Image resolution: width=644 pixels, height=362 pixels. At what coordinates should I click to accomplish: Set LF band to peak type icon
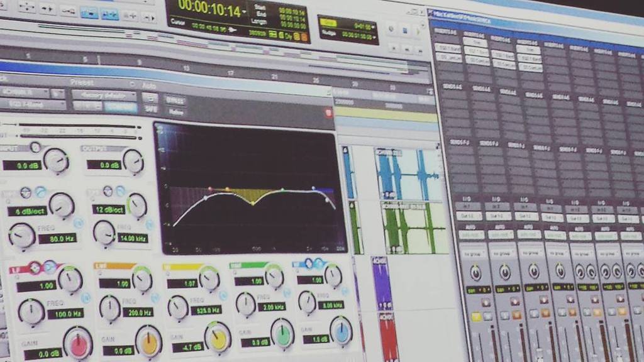click(x=35, y=268)
